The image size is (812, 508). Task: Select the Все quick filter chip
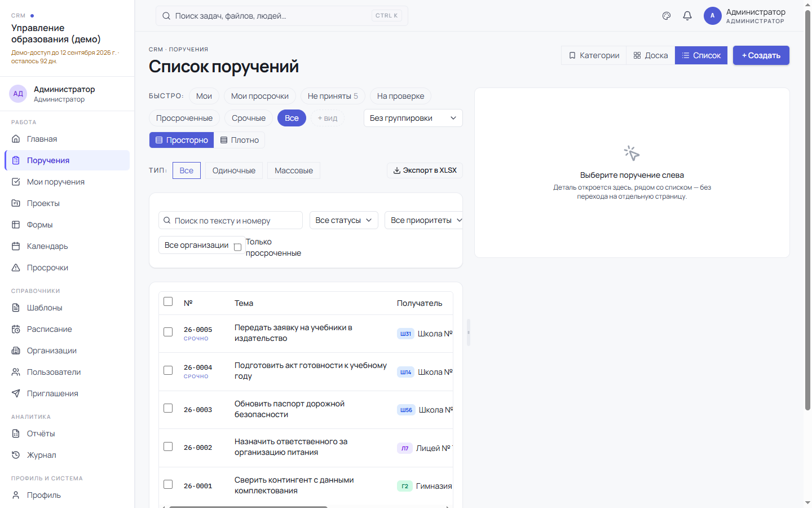tap(292, 118)
